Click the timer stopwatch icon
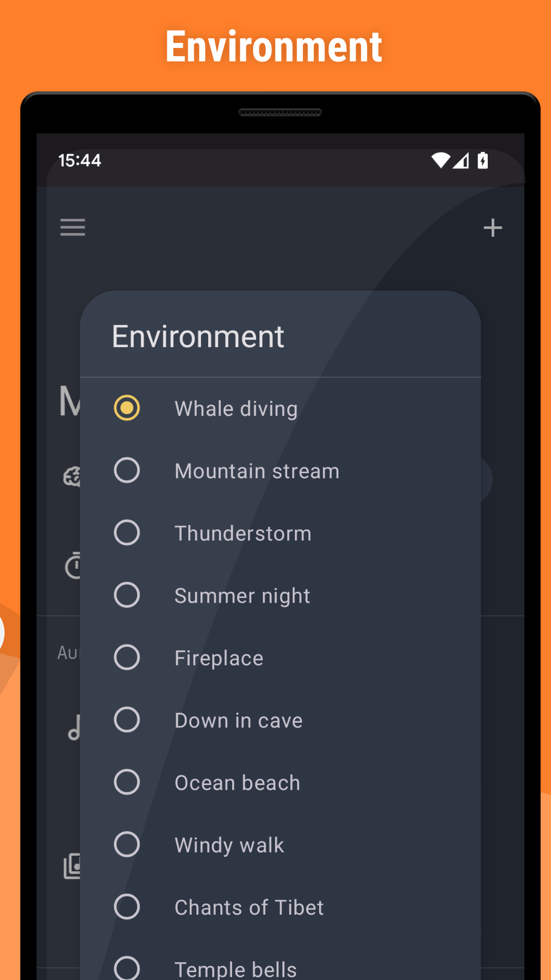 pyautogui.click(x=73, y=566)
